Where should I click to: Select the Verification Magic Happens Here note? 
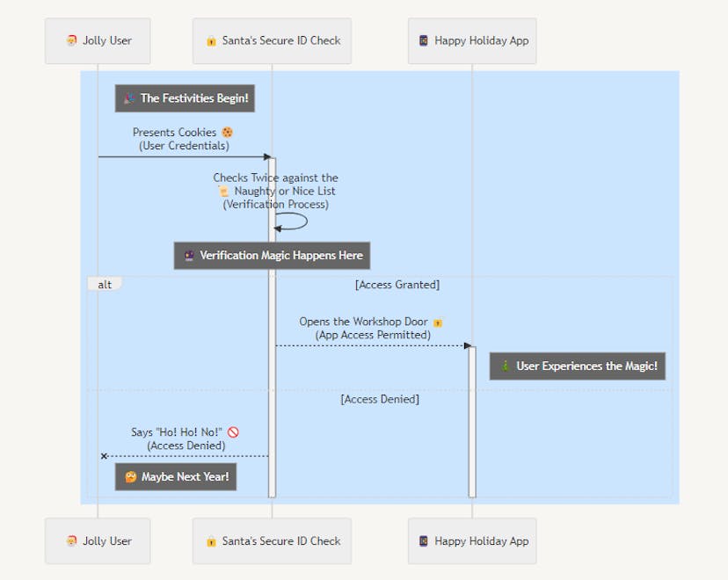272,256
